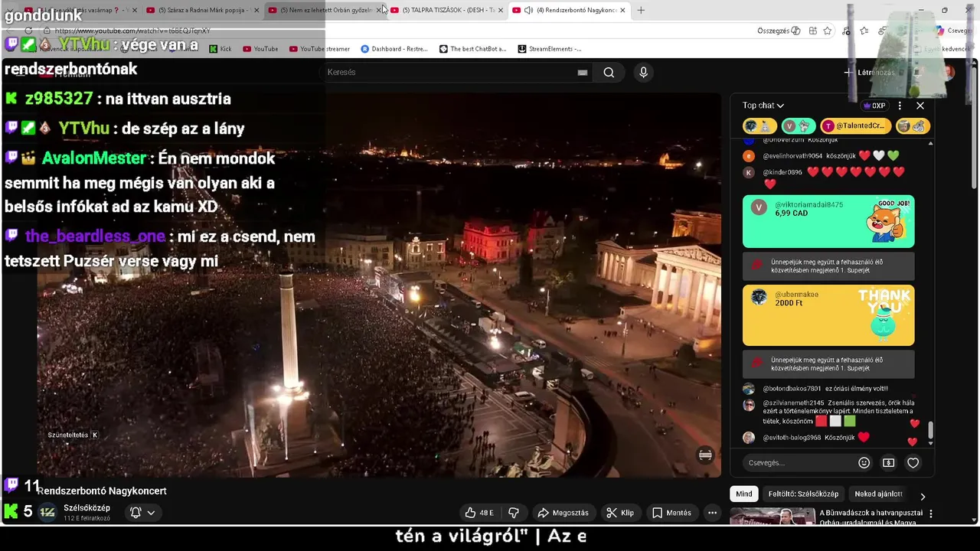Activate voice search microphone icon
Viewport: 980px width, 551px height.
pos(643,72)
